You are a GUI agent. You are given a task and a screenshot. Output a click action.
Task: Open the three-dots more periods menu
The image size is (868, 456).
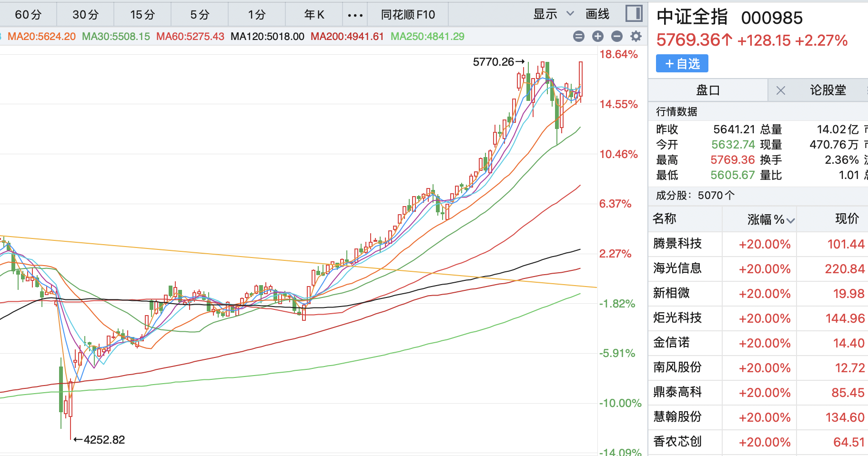[x=355, y=15]
